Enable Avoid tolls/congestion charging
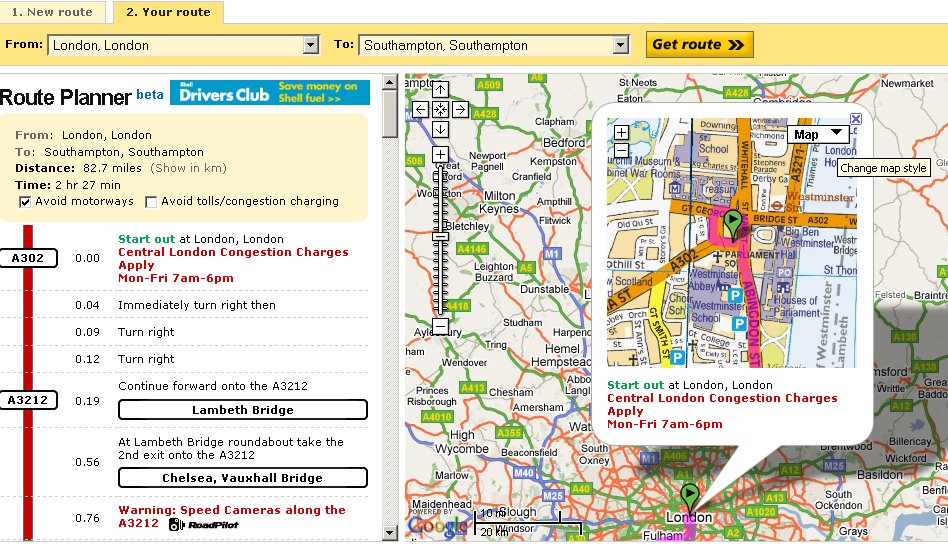948x544 pixels. point(151,202)
